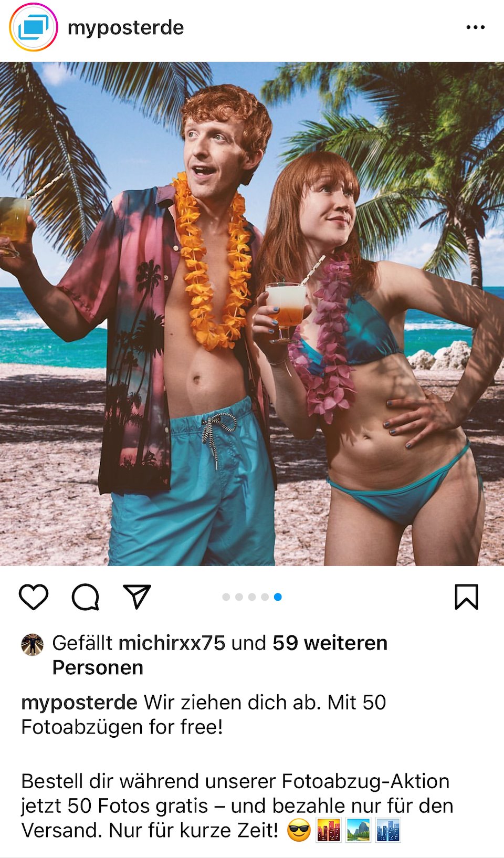Show the 59 weiteren Personen likes list
Image resolution: width=504 pixels, height=858 pixels.
(x=220, y=655)
